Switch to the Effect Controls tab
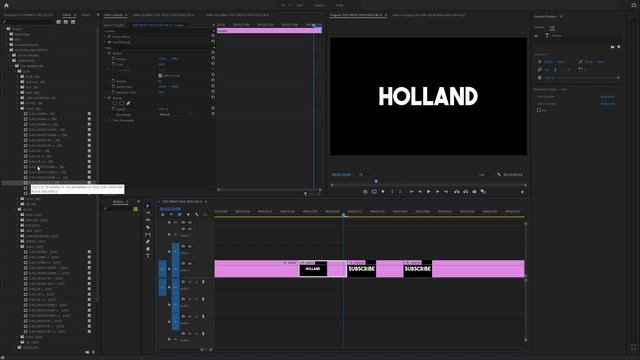 click(x=113, y=15)
